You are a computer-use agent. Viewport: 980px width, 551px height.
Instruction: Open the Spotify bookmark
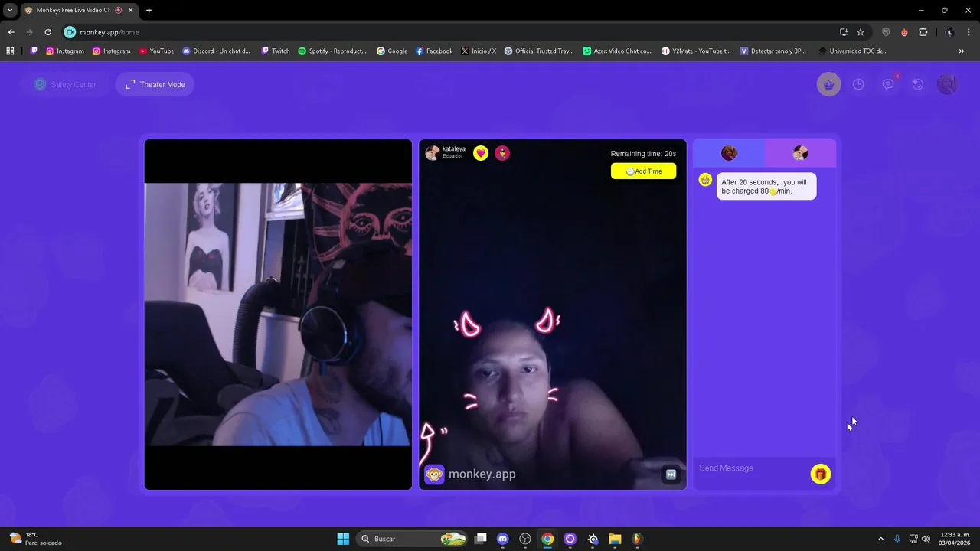click(x=332, y=51)
